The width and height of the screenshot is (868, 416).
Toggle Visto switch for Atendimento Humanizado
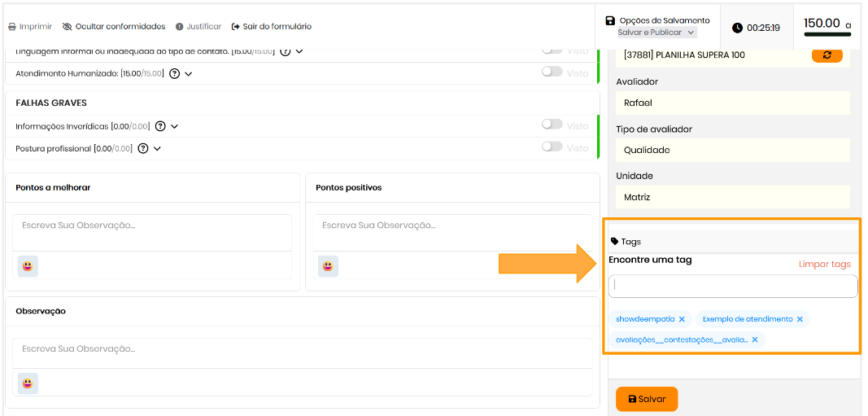tap(552, 72)
